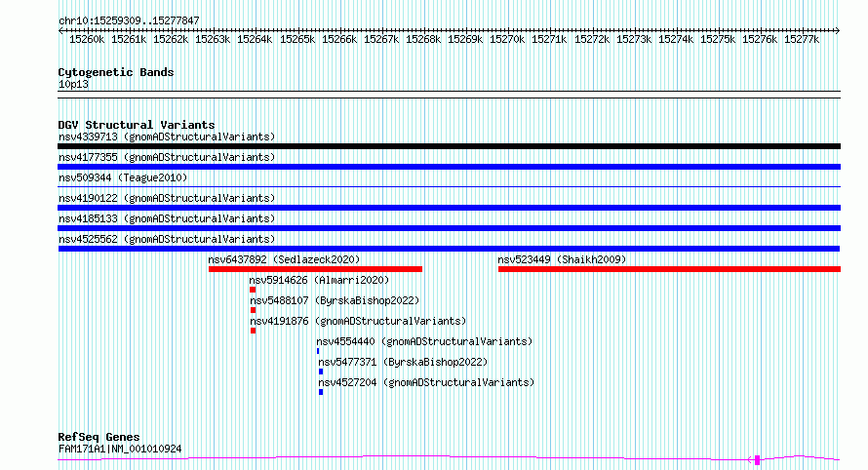Click the 15267k ruler label
The image size is (868, 470).
tap(381, 40)
